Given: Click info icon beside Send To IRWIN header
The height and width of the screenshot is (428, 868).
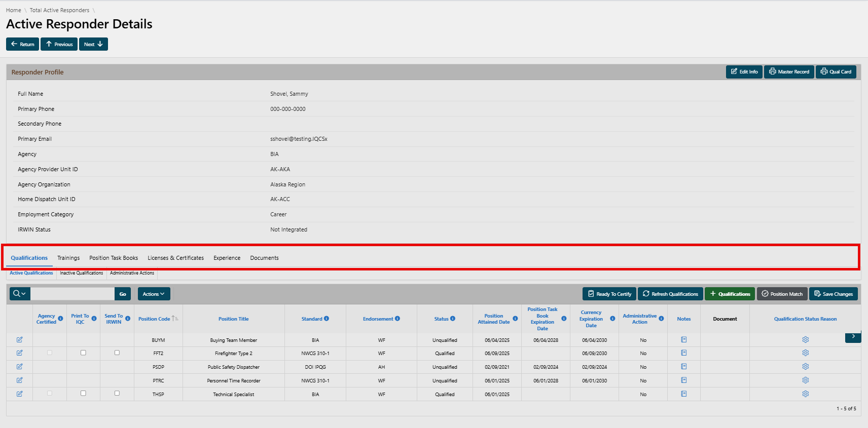Looking at the screenshot, I should click(128, 319).
